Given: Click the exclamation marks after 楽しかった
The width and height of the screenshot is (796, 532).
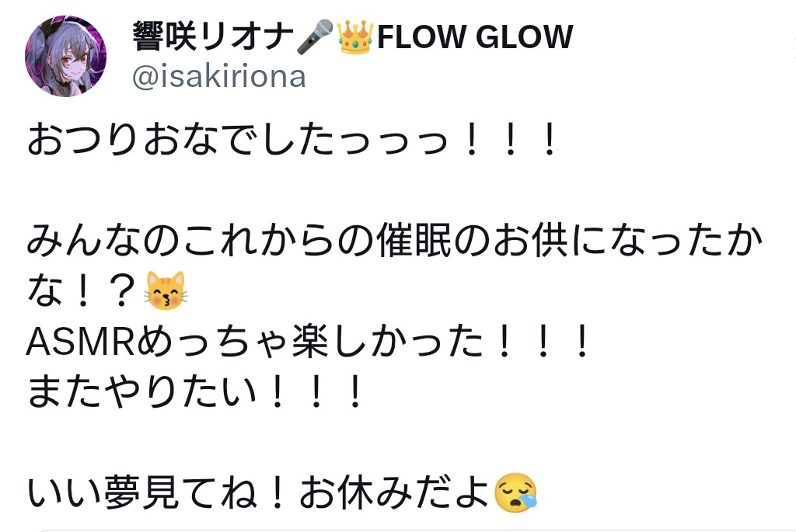Looking at the screenshot, I should coord(543,342).
